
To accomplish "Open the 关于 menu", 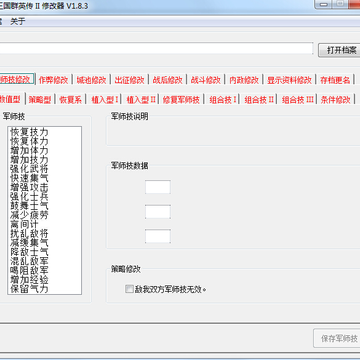I will (18, 22).
